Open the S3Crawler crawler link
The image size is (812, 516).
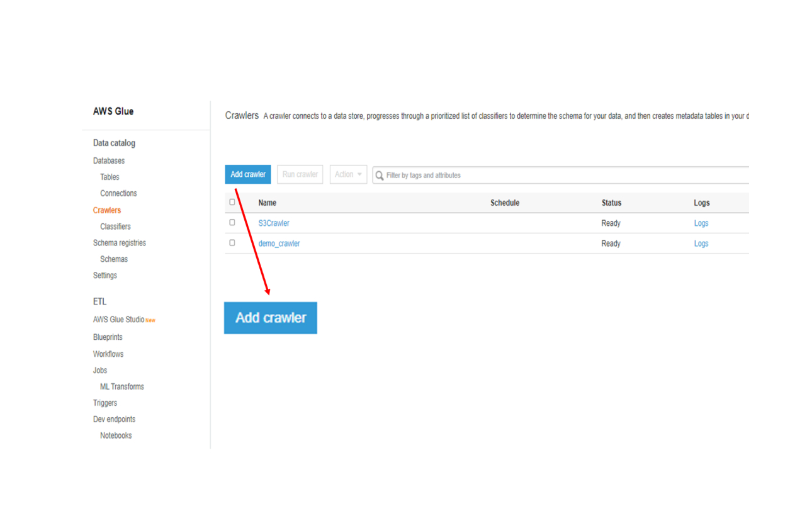click(x=274, y=223)
